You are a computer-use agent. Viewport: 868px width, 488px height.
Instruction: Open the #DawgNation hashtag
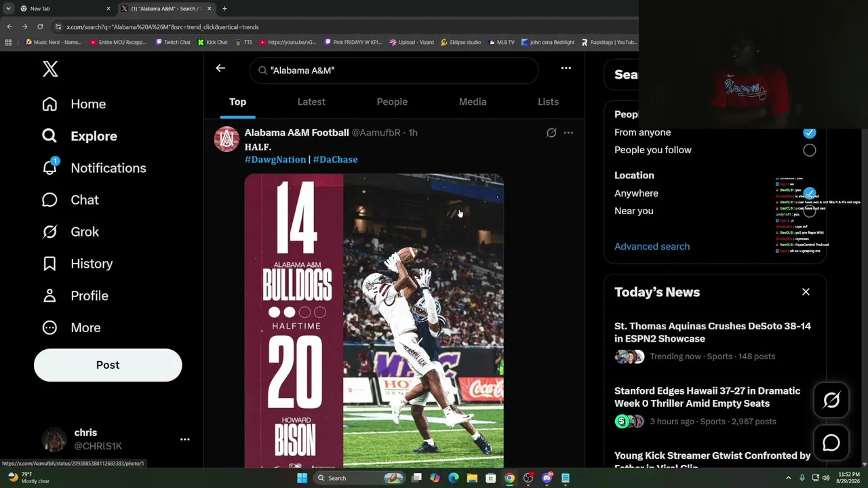[x=275, y=159]
